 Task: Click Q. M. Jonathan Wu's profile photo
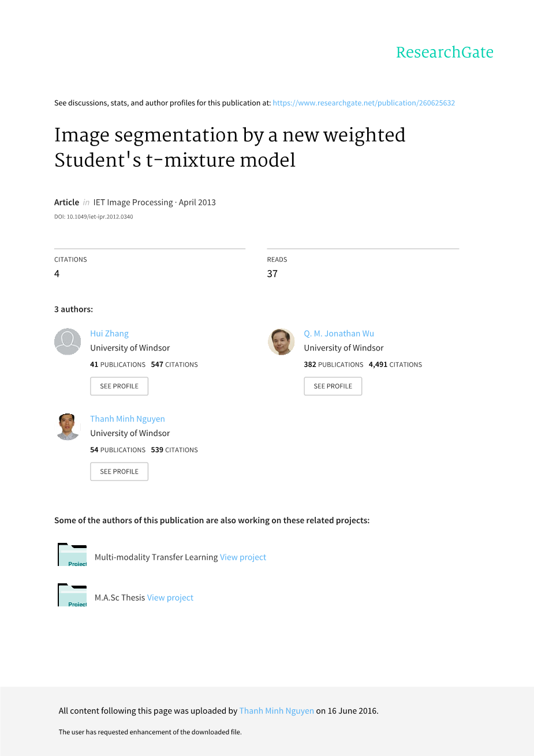281,342
